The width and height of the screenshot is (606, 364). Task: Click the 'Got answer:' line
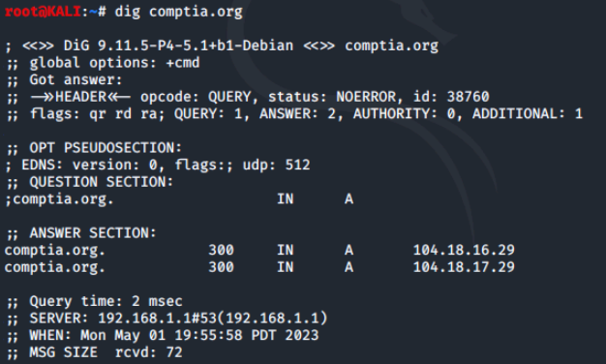click(x=64, y=80)
